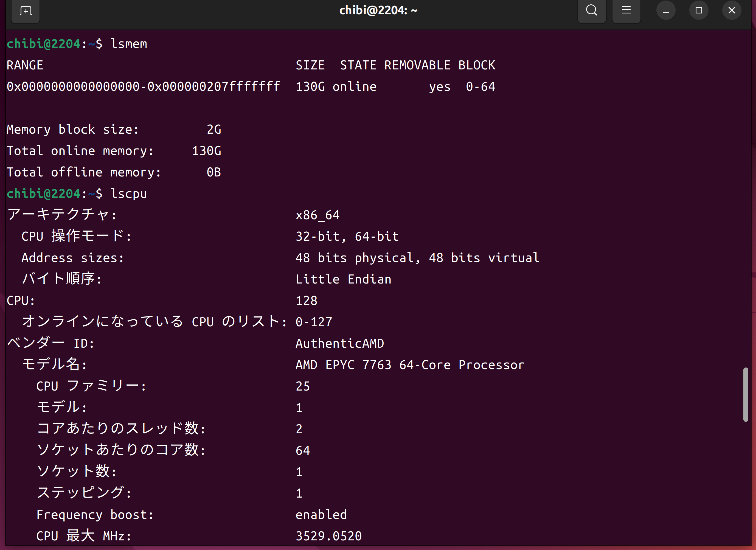Click the terminal search magnifier icon
756x550 pixels.
click(x=591, y=11)
